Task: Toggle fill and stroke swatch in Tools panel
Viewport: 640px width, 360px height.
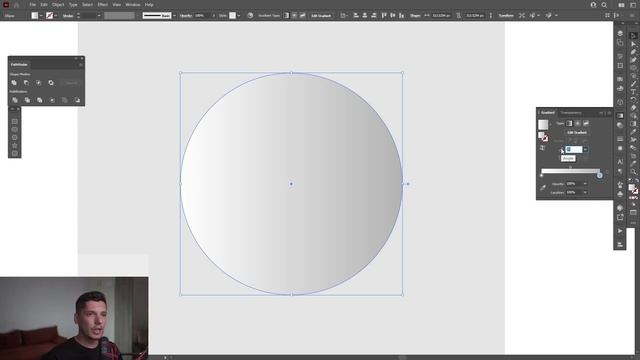Action: [633, 188]
